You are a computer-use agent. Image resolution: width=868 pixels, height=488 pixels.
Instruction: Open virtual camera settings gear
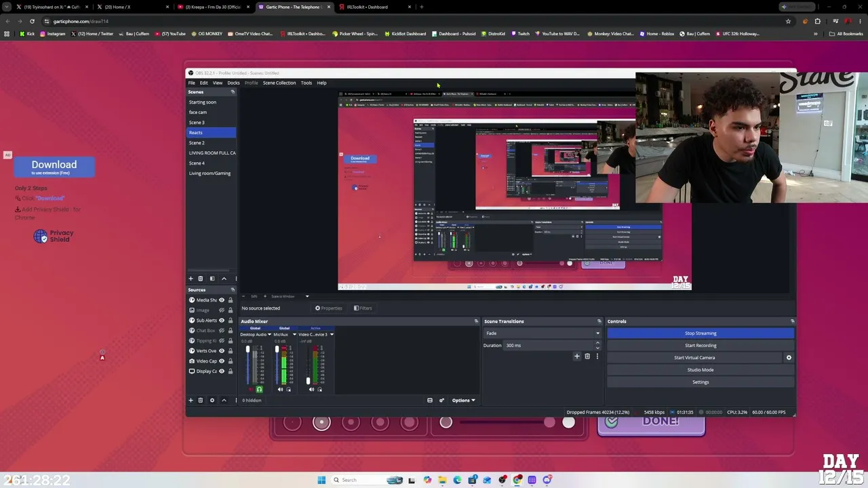(789, 357)
